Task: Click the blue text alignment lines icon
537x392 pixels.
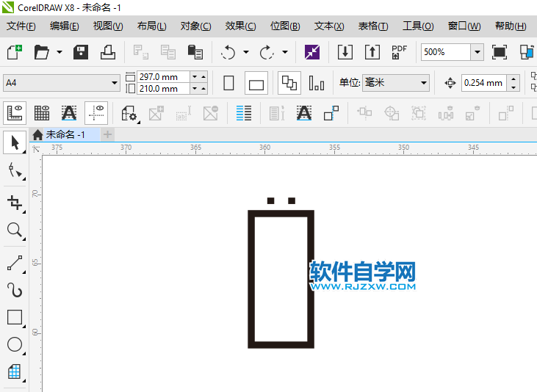Action: (x=244, y=113)
